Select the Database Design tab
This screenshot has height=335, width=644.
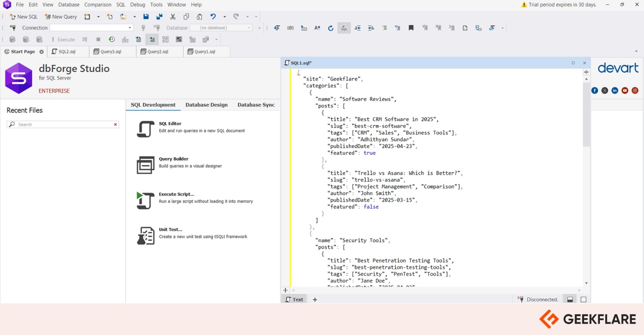coord(206,105)
